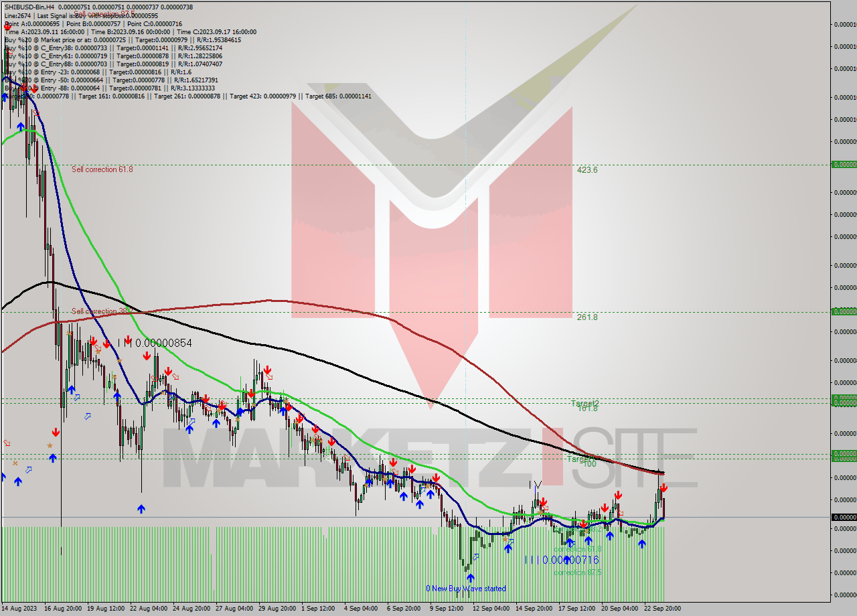Click the Entry -23: 0.0000068 line
Image resolution: width=857 pixels, height=616 pixels.
[x=98, y=72]
